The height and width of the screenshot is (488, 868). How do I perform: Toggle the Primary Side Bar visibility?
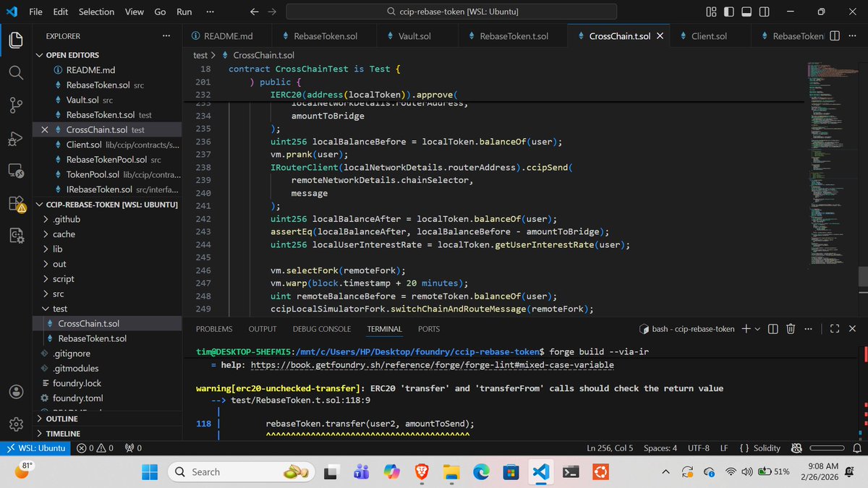tap(728, 11)
